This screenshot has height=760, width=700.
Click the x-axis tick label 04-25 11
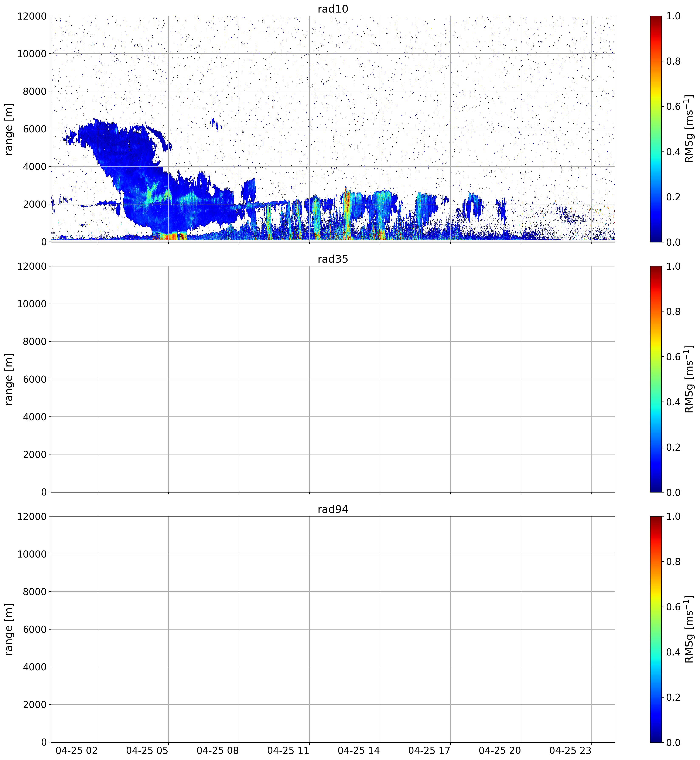click(x=288, y=750)
